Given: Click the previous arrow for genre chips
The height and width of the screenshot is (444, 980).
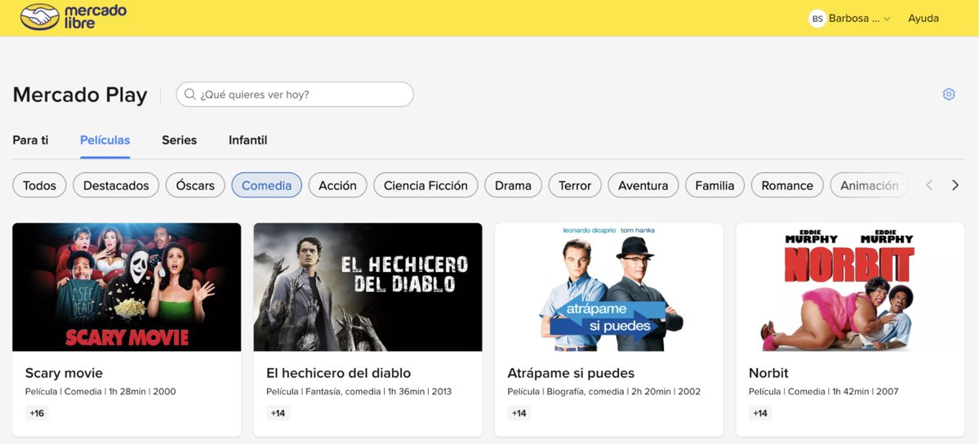Looking at the screenshot, I should pyautogui.click(x=929, y=185).
